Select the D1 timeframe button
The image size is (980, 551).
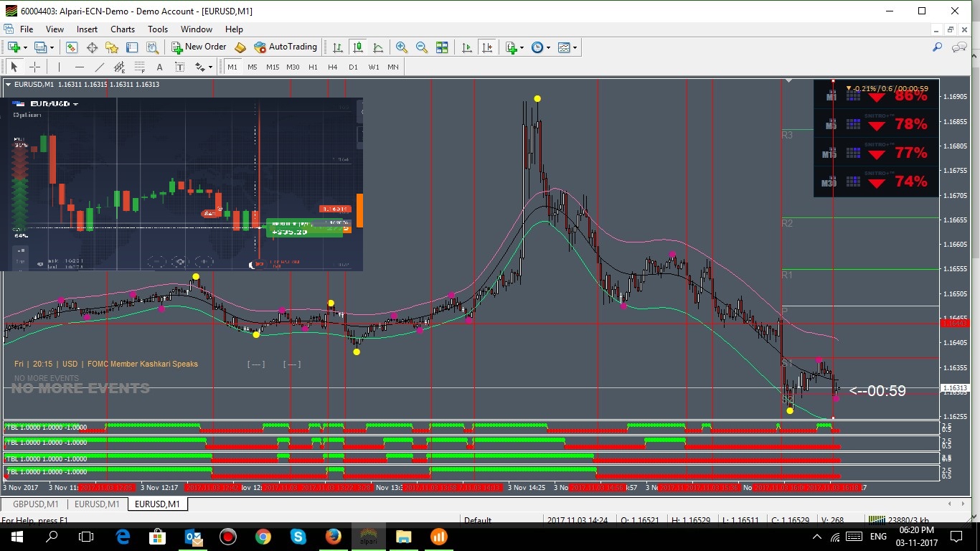pyautogui.click(x=353, y=67)
